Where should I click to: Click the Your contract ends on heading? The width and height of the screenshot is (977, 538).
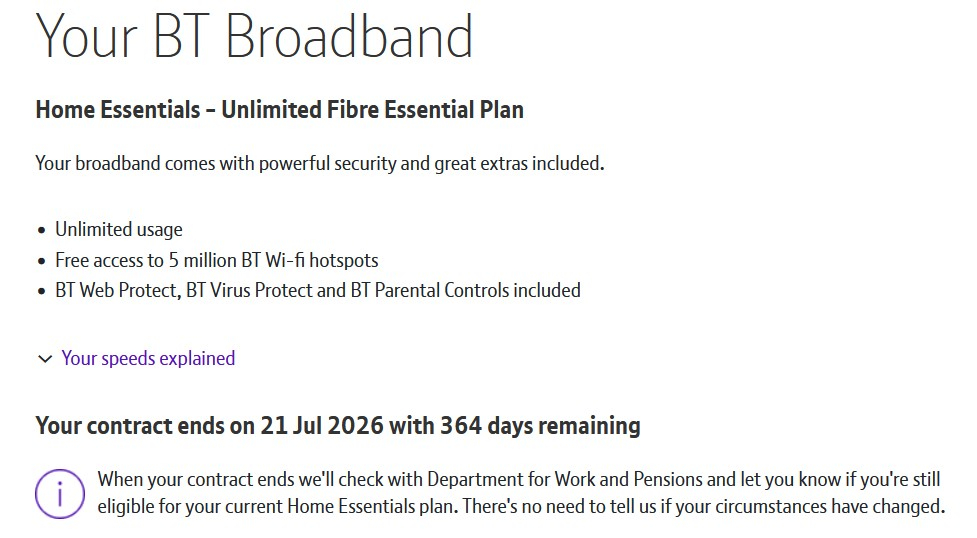(x=145, y=426)
